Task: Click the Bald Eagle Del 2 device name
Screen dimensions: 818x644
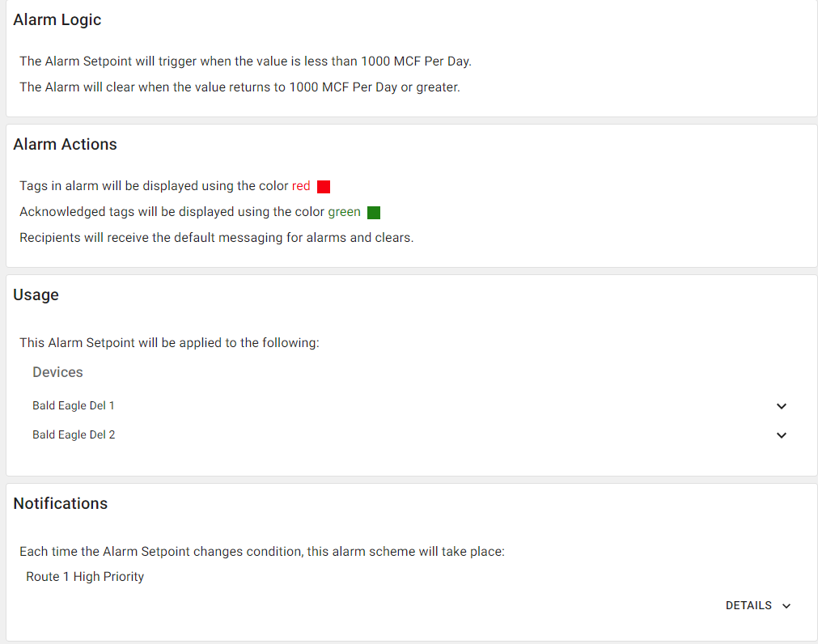Action: point(73,434)
